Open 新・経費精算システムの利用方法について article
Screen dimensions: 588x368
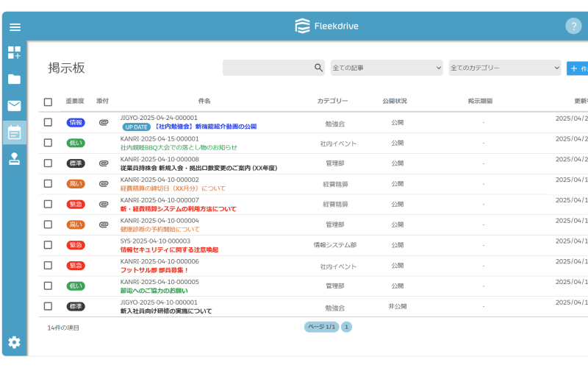coord(179,209)
